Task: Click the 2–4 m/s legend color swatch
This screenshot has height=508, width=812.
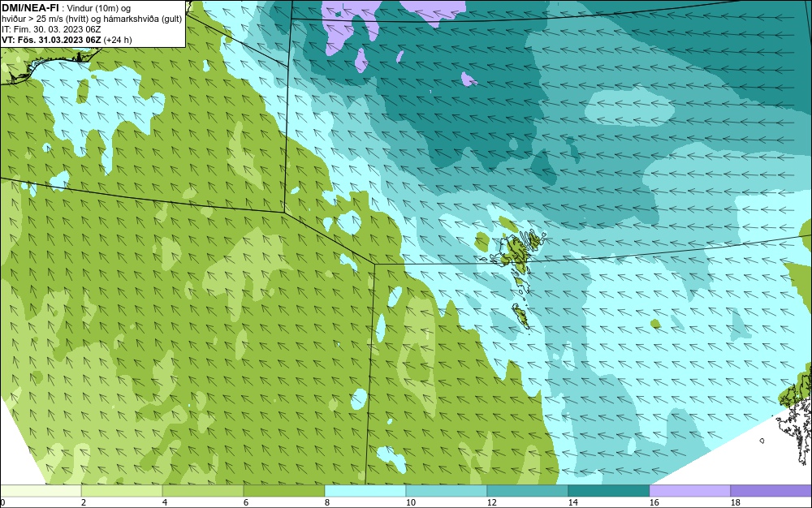Action: pyautogui.click(x=122, y=490)
